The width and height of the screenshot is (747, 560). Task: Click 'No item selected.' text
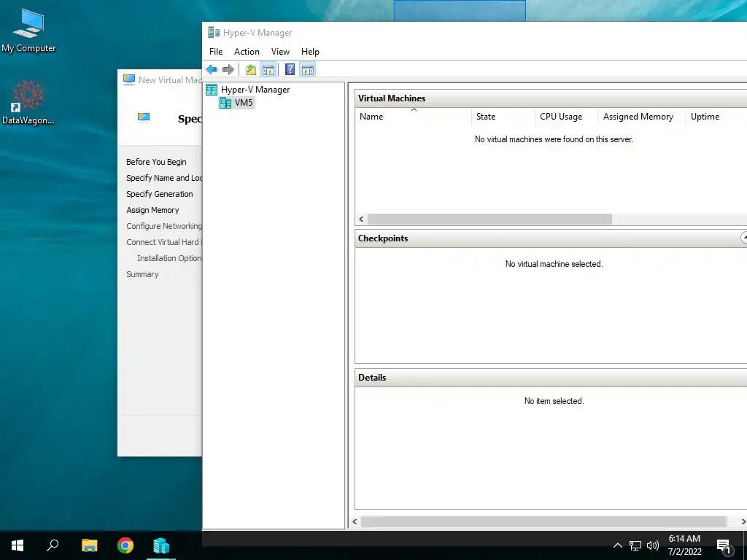(554, 401)
